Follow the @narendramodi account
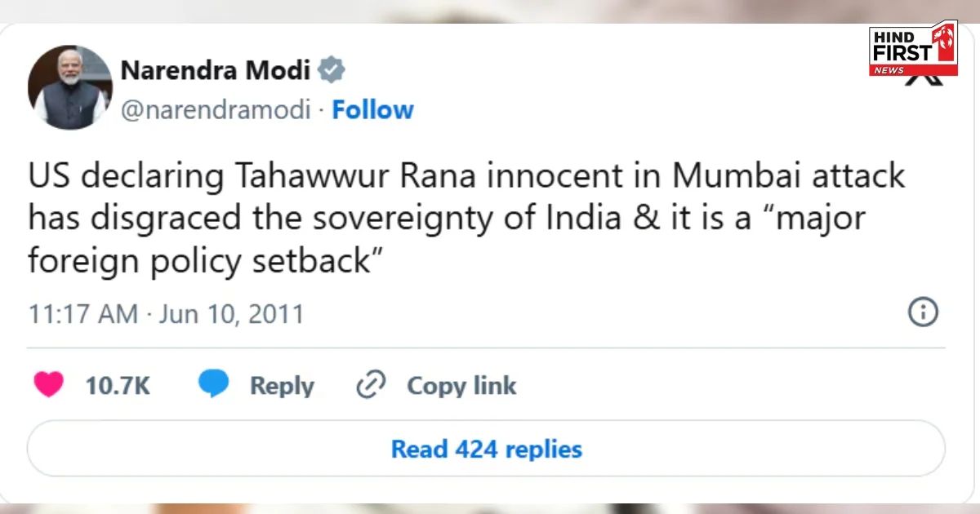980x514 pixels. point(372,110)
